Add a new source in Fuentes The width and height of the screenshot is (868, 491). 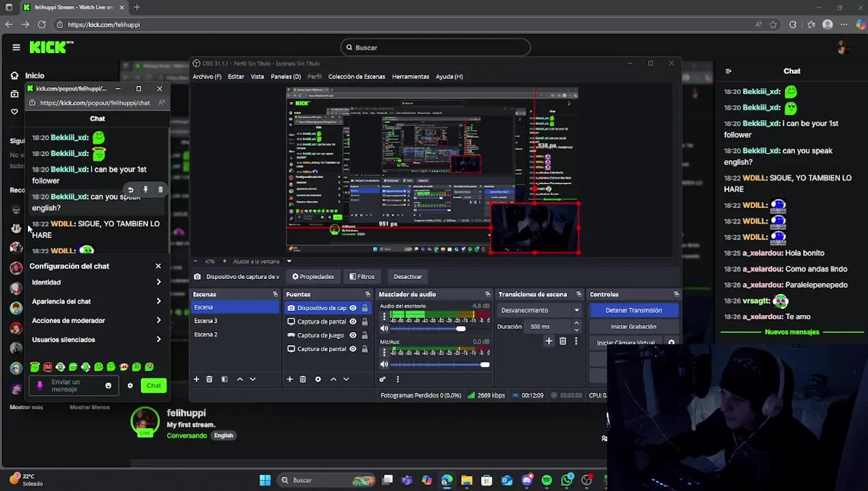click(290, 379)
